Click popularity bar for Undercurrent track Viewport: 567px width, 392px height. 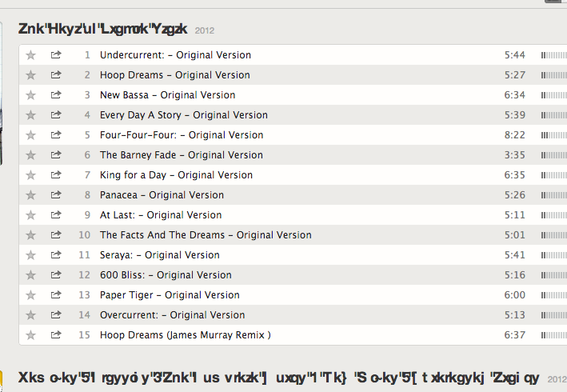click(553, 55)
